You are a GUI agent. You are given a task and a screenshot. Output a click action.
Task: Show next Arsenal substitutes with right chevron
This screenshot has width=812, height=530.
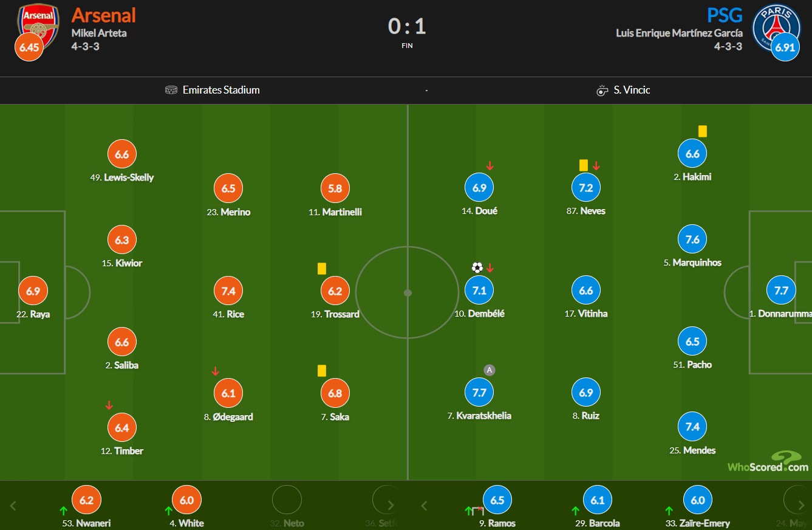click(391, 506)
